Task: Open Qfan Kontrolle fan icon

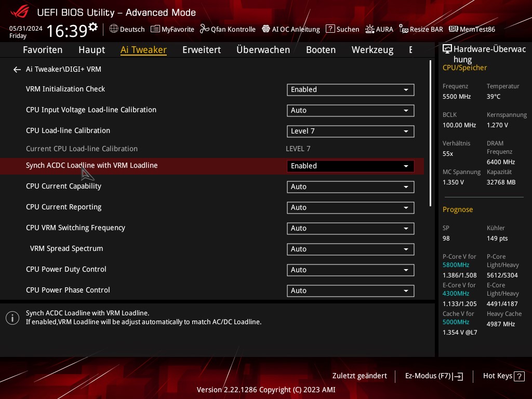Action: pyautogui.click(x=204, y=29)
